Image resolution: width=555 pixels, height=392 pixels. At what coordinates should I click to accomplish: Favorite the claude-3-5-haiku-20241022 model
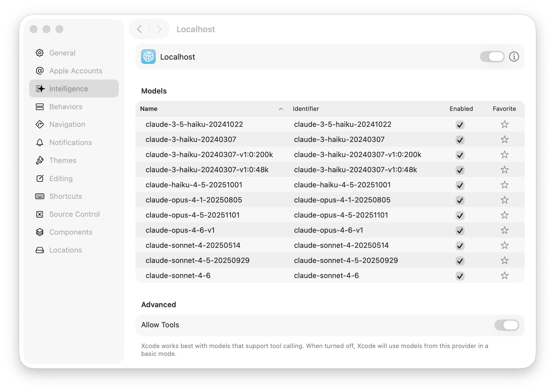click(504, 124)
